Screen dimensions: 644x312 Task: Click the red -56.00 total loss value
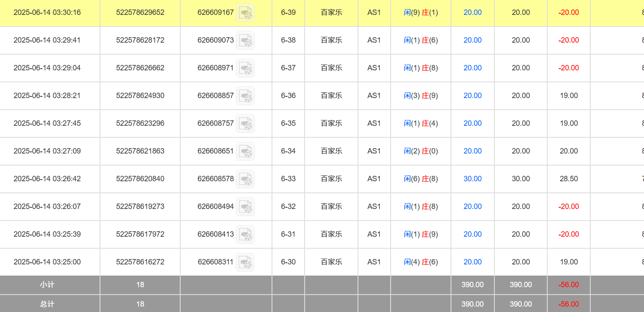(568, 303)
